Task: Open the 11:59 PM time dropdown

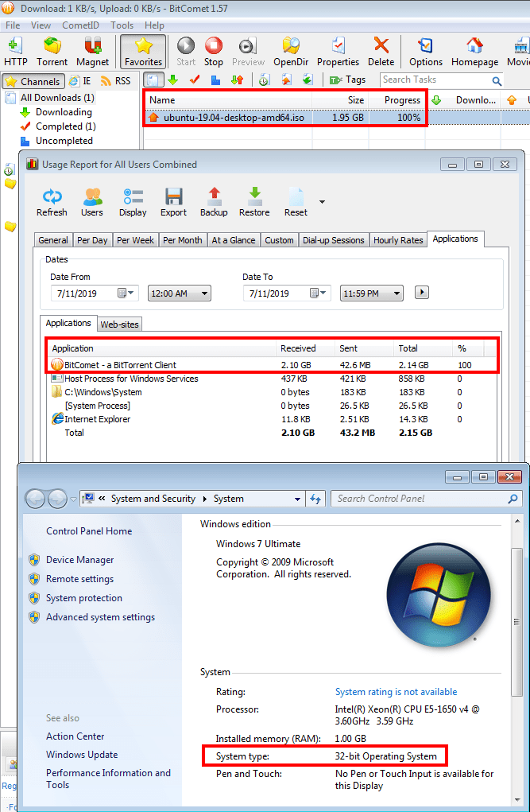Action: coord(372,293)
